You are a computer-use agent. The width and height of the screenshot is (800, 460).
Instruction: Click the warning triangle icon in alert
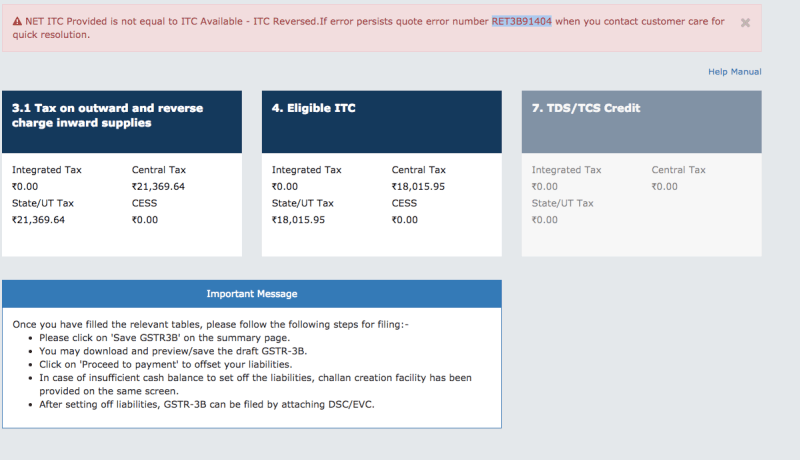pyautogui.click(x=17, y=21)
